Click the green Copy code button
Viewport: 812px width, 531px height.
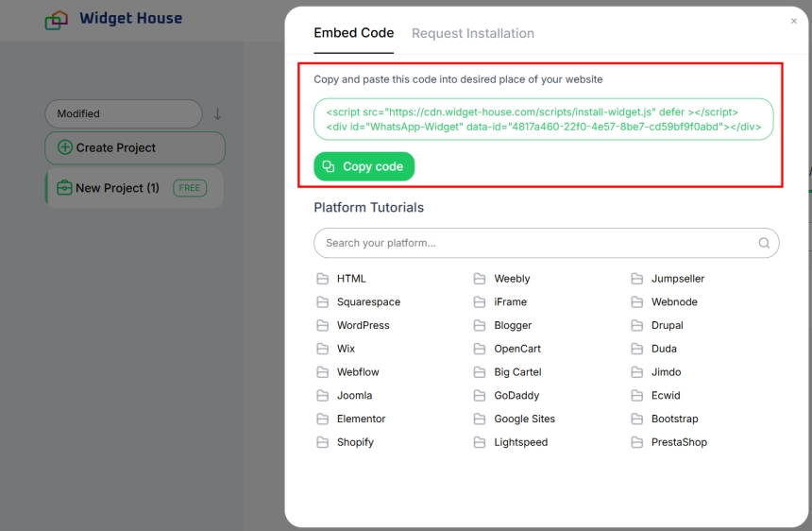coord(364,166)
